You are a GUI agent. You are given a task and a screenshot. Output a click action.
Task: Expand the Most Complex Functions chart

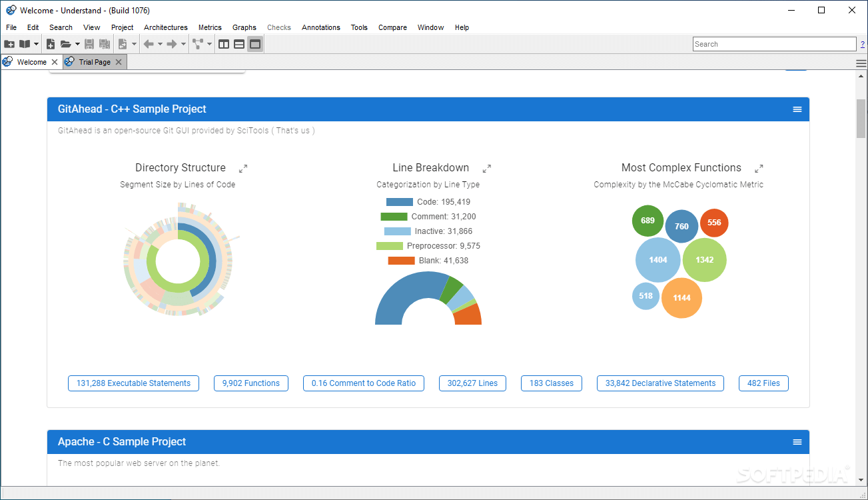coord(759,169)
